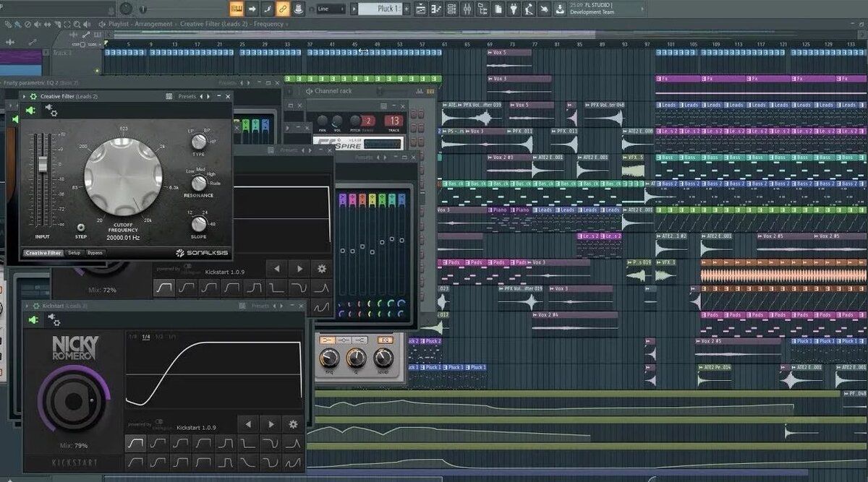
Task: Go to previous preset in front Kickstart
Action: coord(248,424)
